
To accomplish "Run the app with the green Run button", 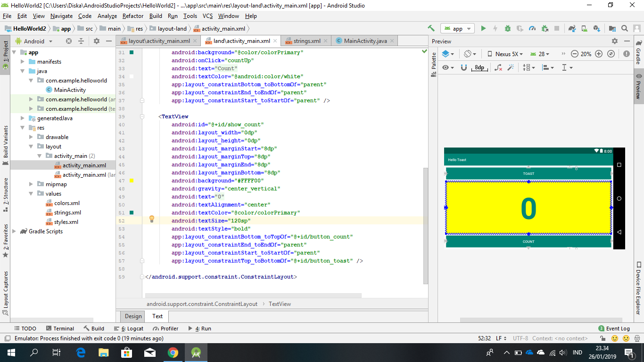I will tap(483, 28).
